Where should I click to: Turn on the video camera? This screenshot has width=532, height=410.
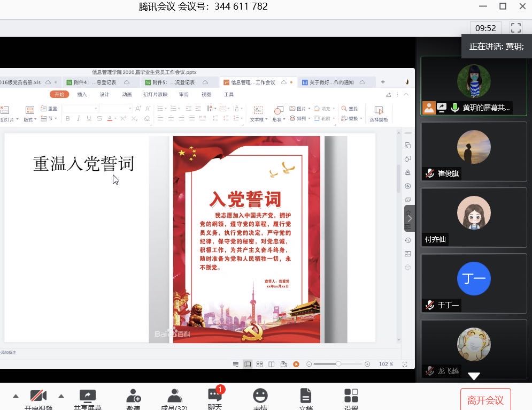pyautogui.click(x=38, y=397)
